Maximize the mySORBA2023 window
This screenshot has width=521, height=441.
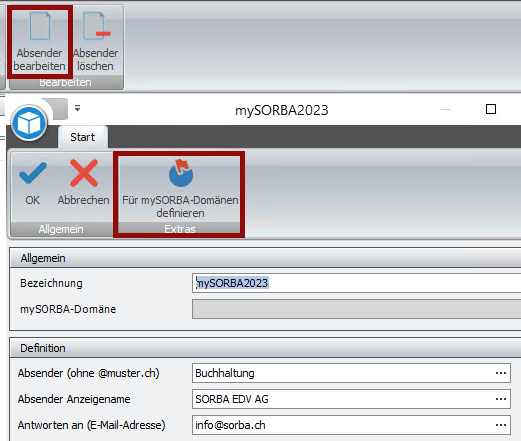[491, 109]
